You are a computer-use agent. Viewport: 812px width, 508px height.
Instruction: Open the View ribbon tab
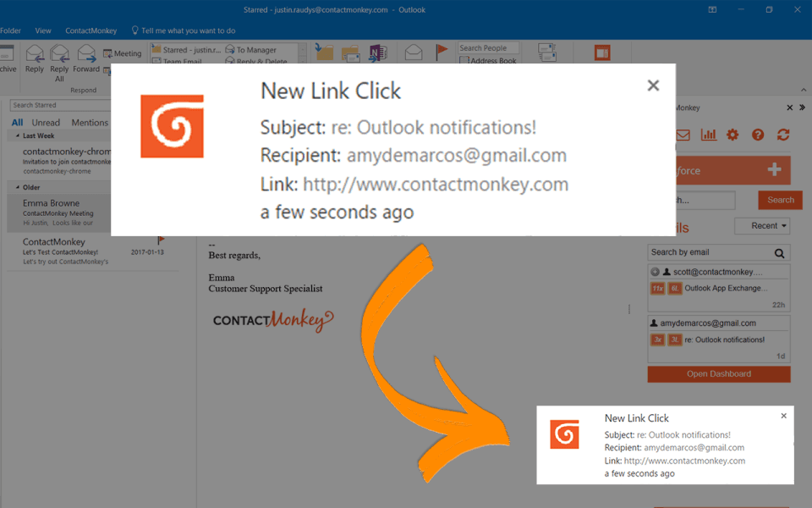point(43,30)
